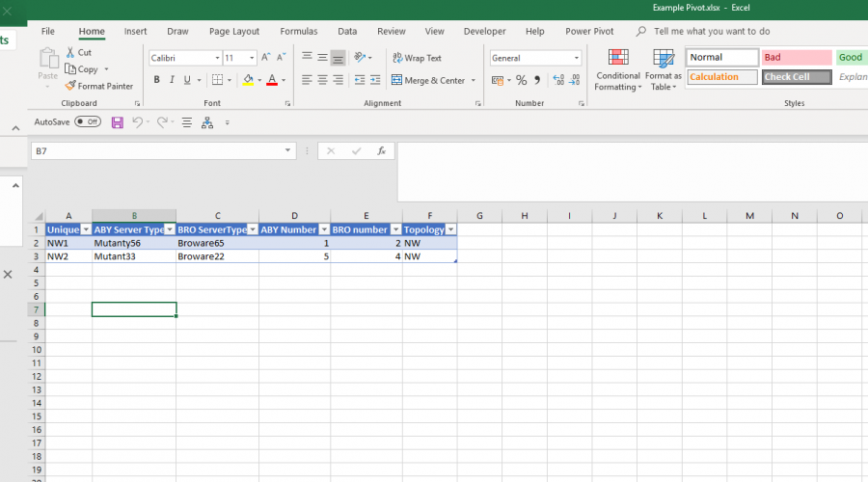The width and height of the screenshot is (868, 482).
Task: Apply Percent Style format
Action: [522, 80]
